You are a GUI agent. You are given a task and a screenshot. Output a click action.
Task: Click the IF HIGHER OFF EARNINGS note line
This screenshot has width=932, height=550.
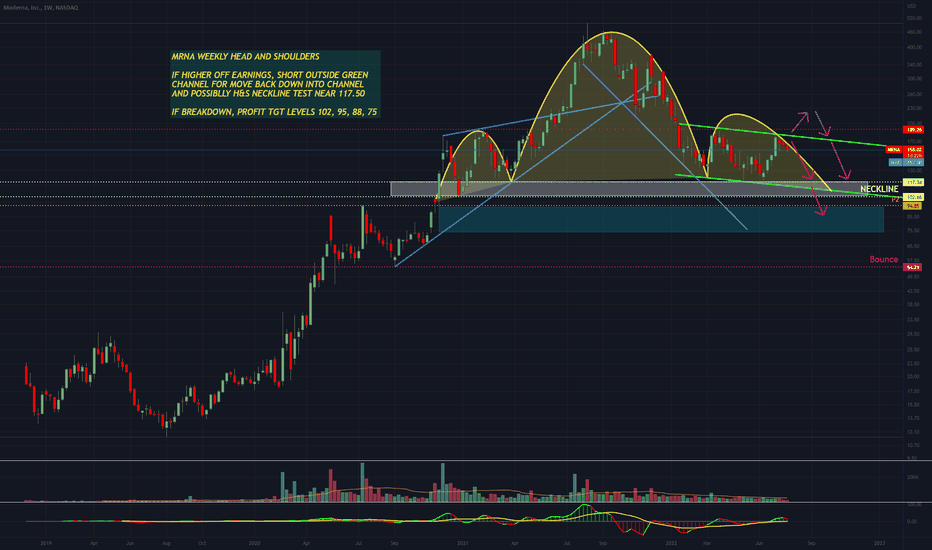coord(270,75)
